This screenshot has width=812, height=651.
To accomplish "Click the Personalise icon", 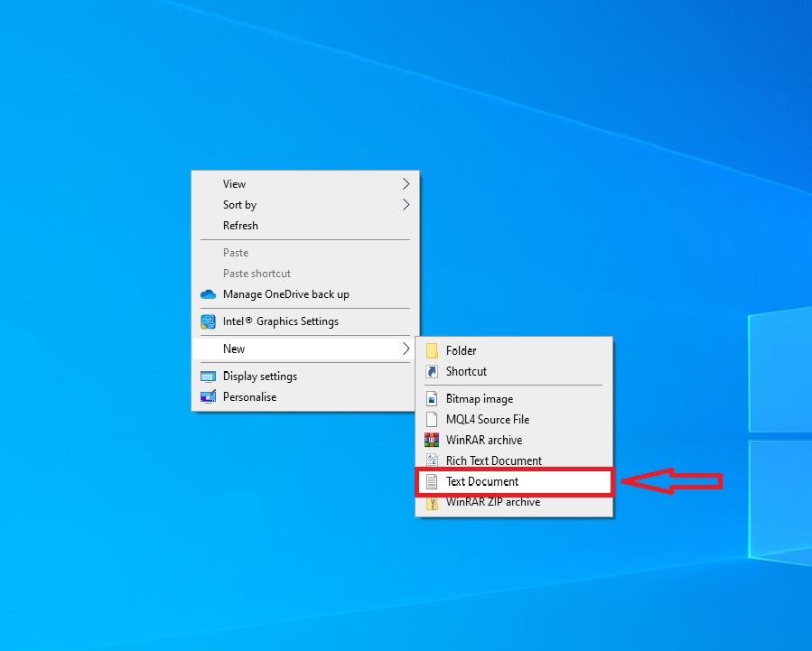I will tap(208, 397).
